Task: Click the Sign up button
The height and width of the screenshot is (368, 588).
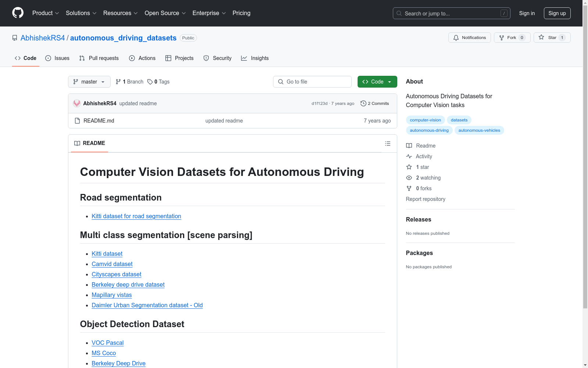Action: click(x=557, y=13)
